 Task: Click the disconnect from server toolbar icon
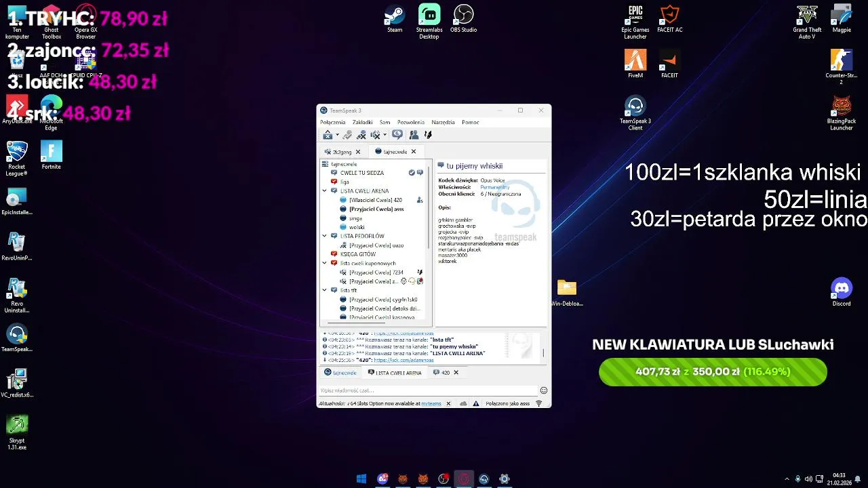pyautogui.click(x=328, y=135)
